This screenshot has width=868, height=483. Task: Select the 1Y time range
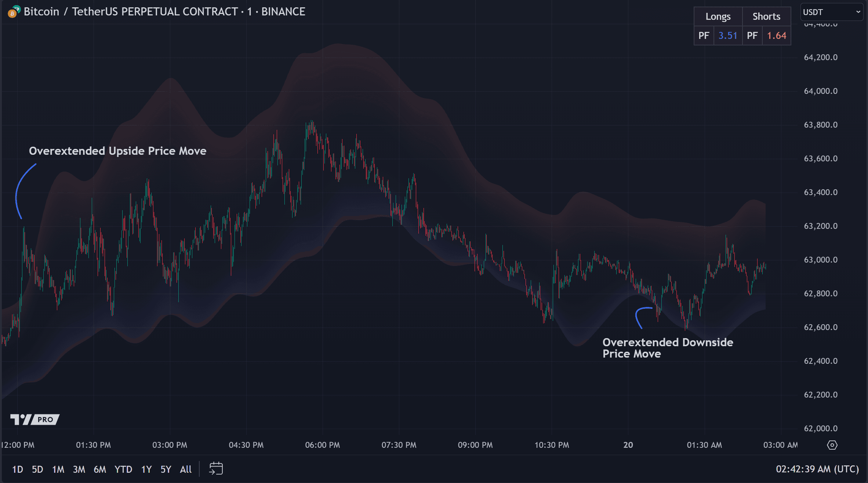coord(146,469)
